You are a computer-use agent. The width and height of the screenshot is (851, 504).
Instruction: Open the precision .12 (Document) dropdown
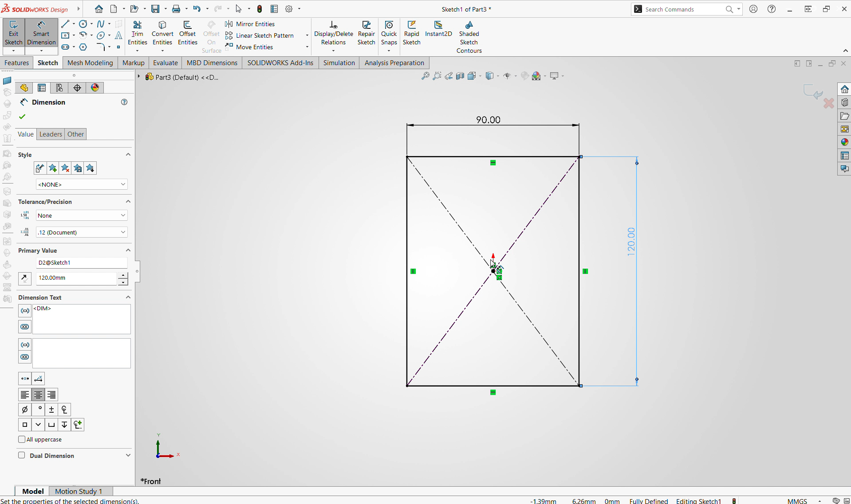coord(82,232)
